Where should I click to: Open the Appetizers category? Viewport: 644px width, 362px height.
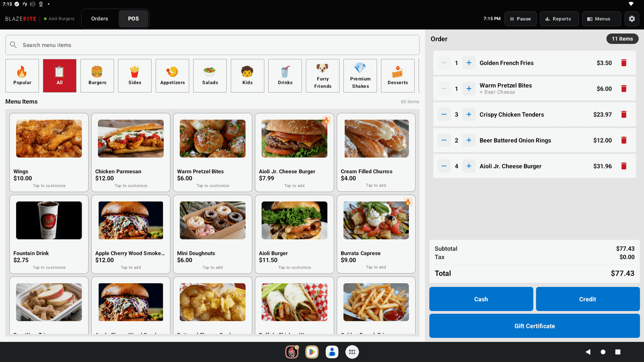172,76
